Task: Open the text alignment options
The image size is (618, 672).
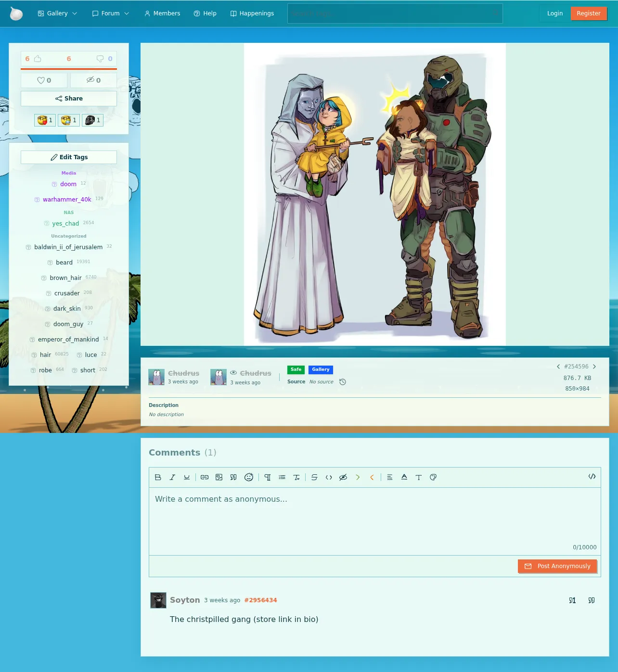Action: 390,477
